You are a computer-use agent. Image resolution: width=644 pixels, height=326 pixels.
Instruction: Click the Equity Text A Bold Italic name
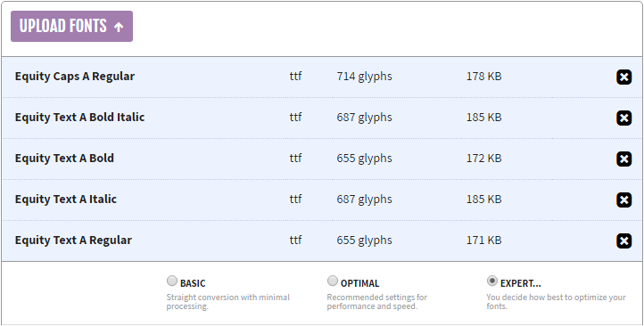[x=79, y=118]
